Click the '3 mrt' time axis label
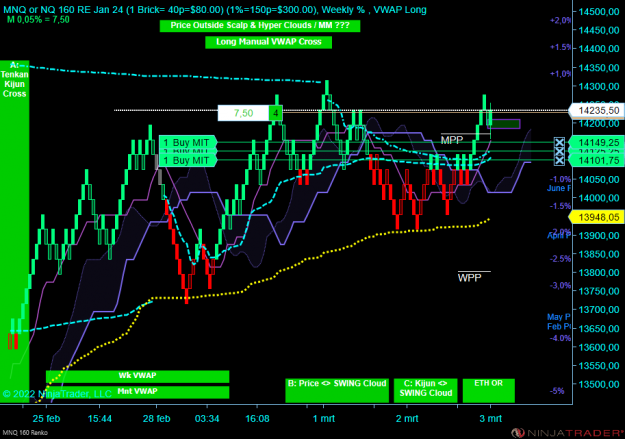This screenshot has height=439, width=625. pos(491,419)
